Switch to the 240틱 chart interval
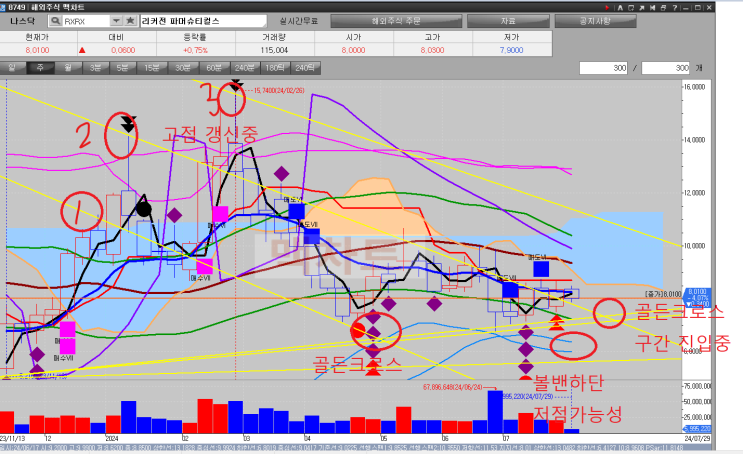 pos(305,68)
